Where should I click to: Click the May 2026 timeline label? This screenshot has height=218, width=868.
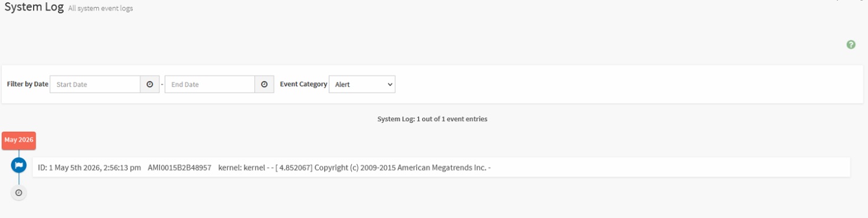pyautogui.click(x=19, y=140)
